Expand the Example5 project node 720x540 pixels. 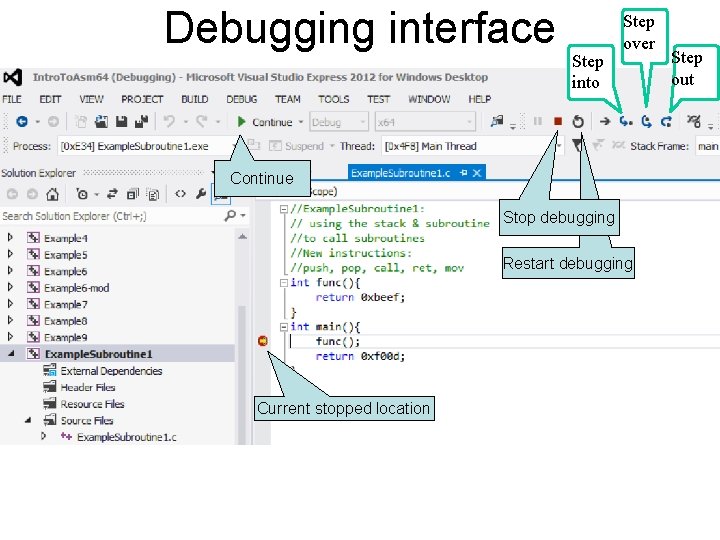pyautogui.click(x=10, y=254)
